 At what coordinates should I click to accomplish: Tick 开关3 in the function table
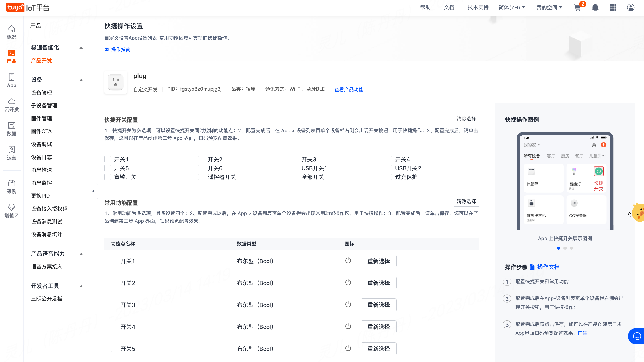click(114, 305)
